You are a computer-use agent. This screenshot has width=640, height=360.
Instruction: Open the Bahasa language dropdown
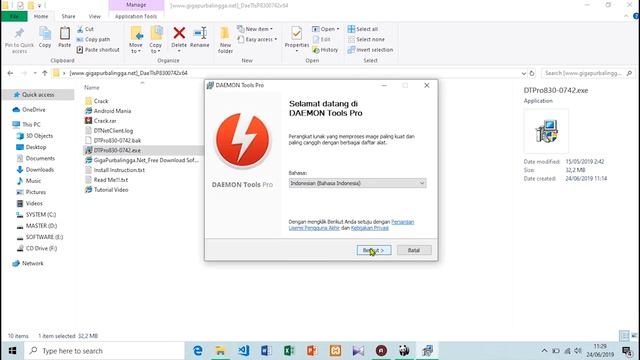pyautogui.click(x=357, y=183)
